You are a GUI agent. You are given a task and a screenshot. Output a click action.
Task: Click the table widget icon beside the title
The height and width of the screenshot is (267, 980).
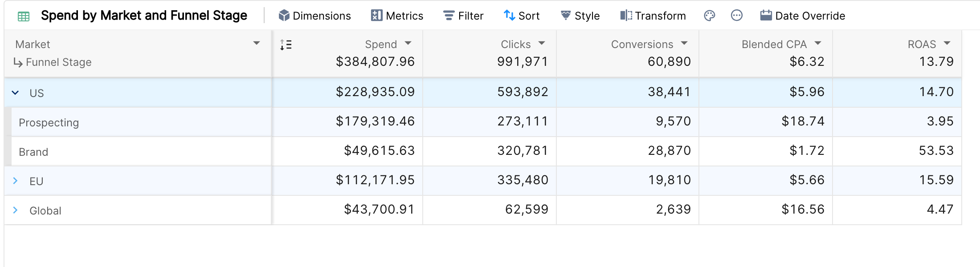tap(24, 16)
